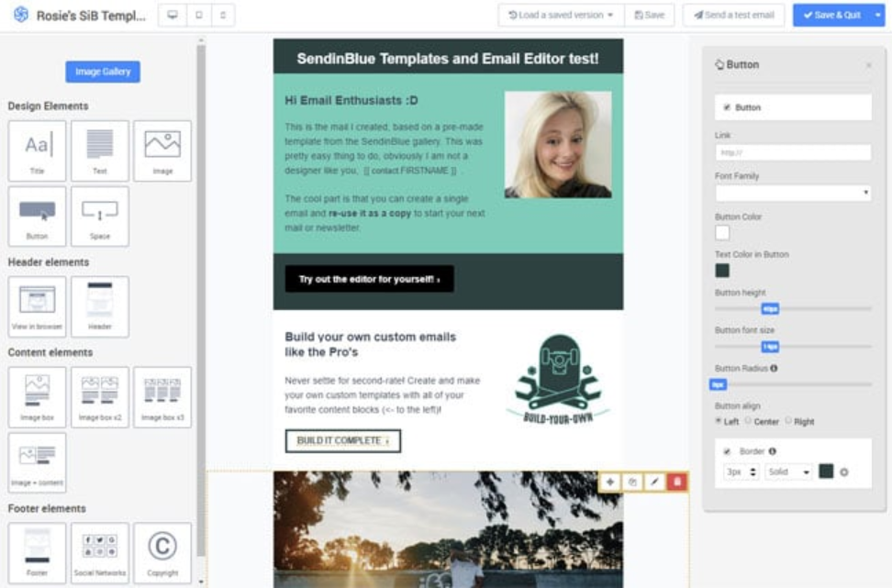Disable the Border checkbox
Viewport: 892px width, 588px height.
[727, 451]
